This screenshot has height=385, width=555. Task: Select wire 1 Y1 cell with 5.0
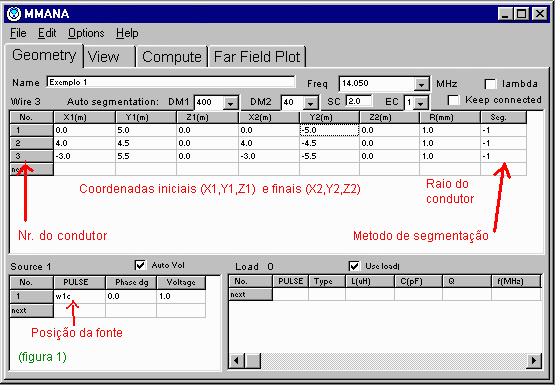coord(146,130)
